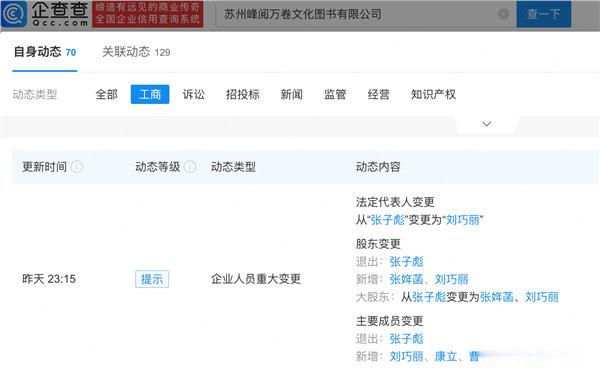
Task: Open 刘巧丽 link in 股东变更 新增 row
Action: pos(452,279)
